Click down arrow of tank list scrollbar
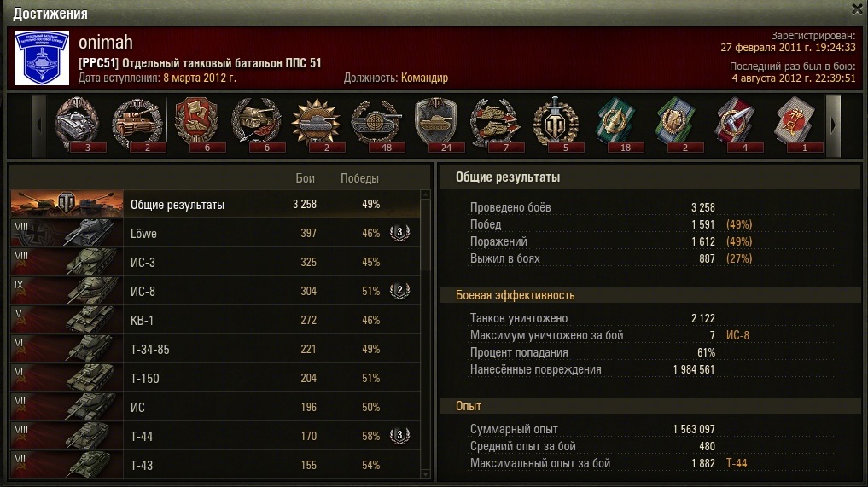868x487 pixels. [x=425, y=474]
